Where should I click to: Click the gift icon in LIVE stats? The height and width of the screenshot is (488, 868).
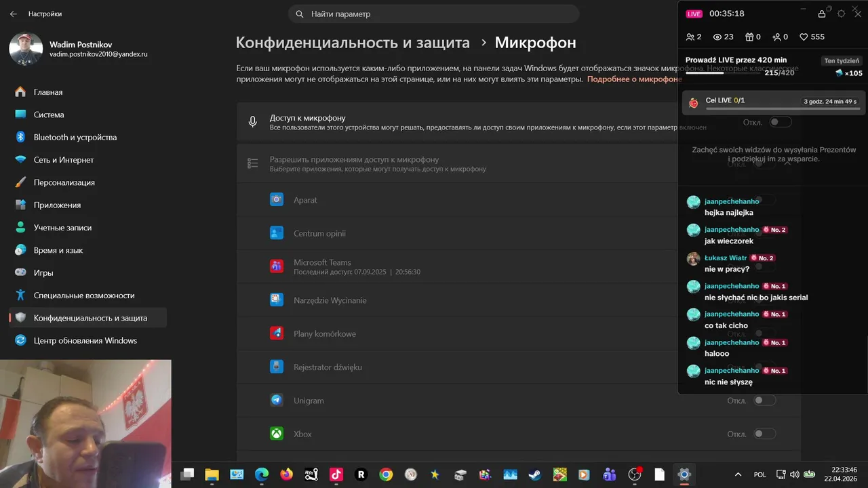(x=749, y=37)
